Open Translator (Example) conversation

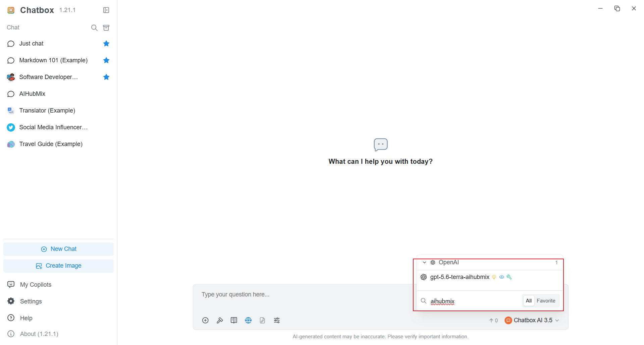point(58,111)
